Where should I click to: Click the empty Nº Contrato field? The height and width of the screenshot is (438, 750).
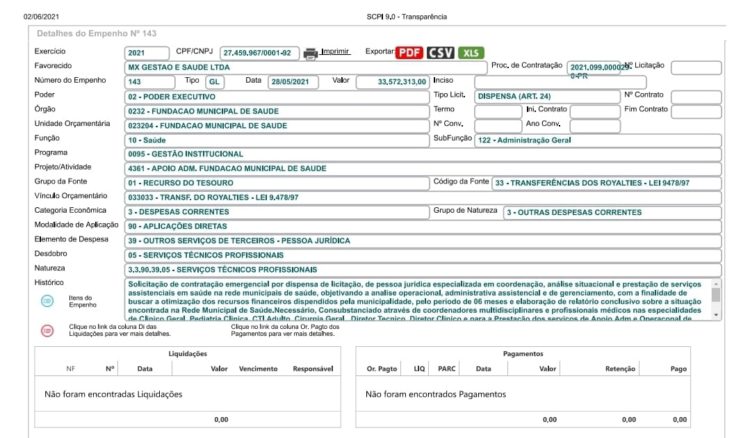[x=696, y=97]
